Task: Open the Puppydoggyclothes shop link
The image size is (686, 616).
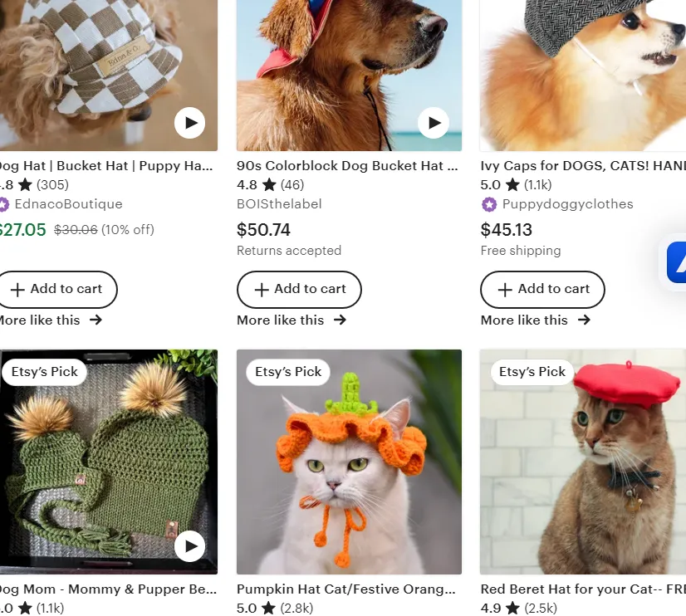Action: tap(567, 204)
